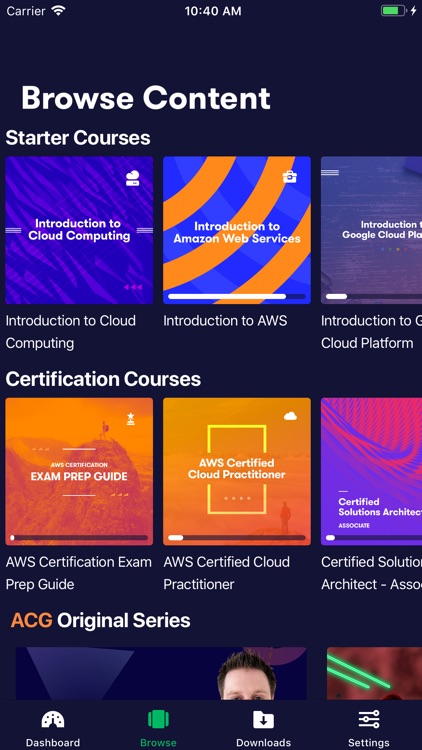This screenshot has width=422, height=750.
Task: Open AWS Certified Cloud Practitioner thumbnail
Action: coord(237,472)
